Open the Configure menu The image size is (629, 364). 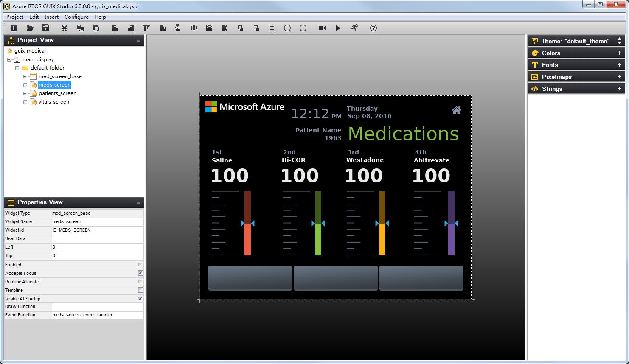click(x=76, y=17)
